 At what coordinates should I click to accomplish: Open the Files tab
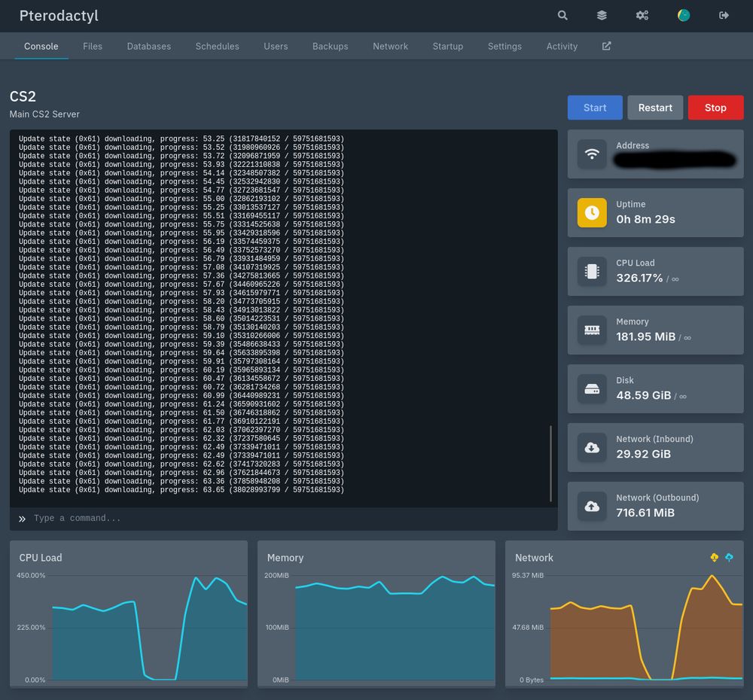point(92,47)
